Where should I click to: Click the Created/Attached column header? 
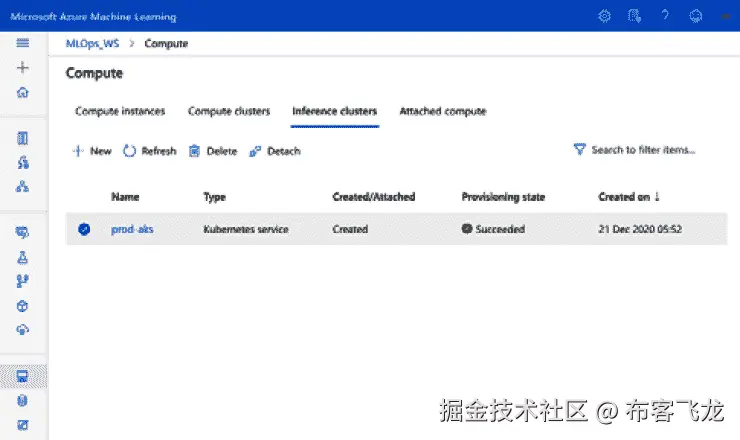(374, 197)
